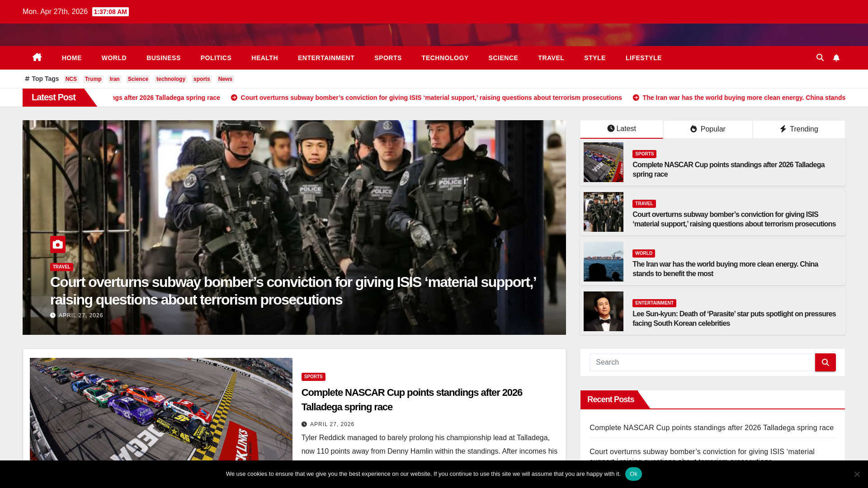Select the Science top tag
The height and width of the screenshot is (488, 868).
point(138,79)
